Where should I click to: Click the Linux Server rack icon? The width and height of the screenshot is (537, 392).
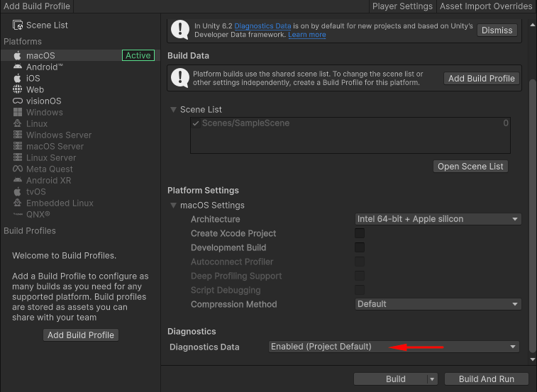(18, 157)
